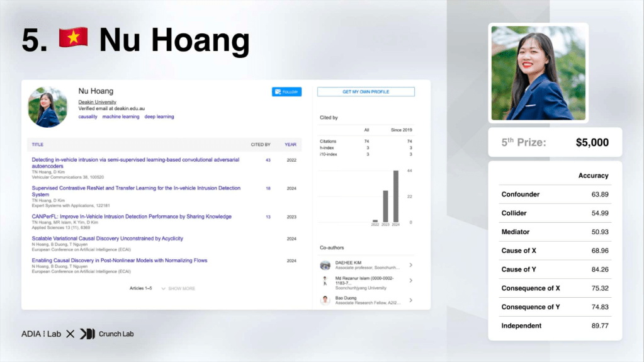Click the chevron next to Bao Duong
The width and height of the screenshot is (644, 362).
[x=411, y=300]
